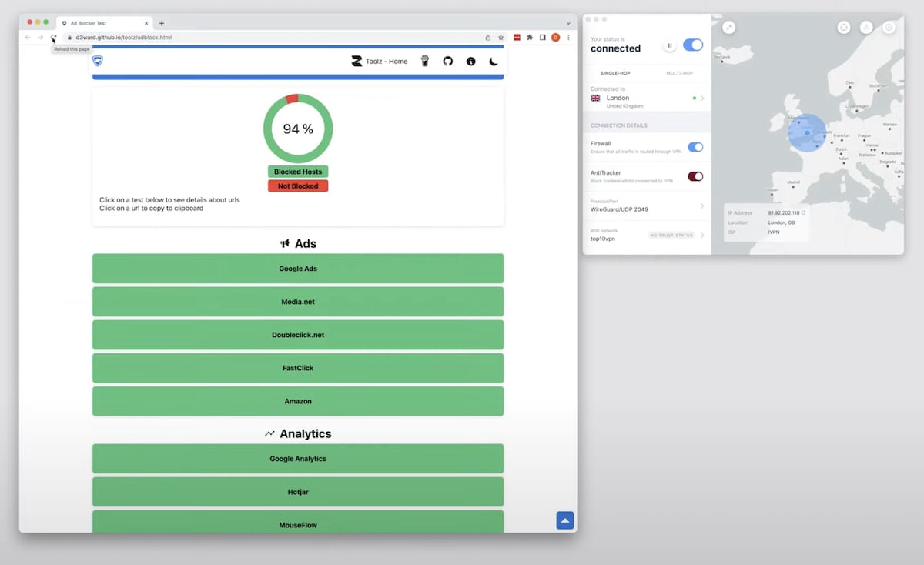Open WiFi network top10vpn trust settings
This screenshot has height=565, width=924.
(x=647, y=235)
